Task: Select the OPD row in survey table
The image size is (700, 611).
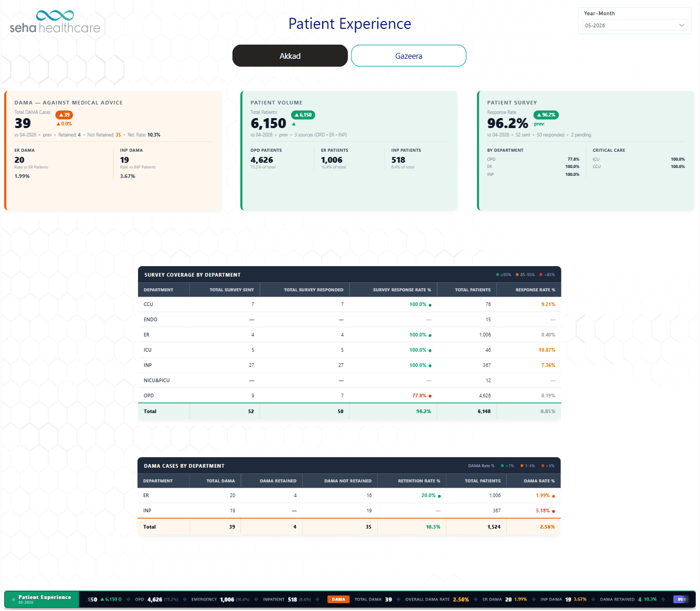Action: point(349,396)
